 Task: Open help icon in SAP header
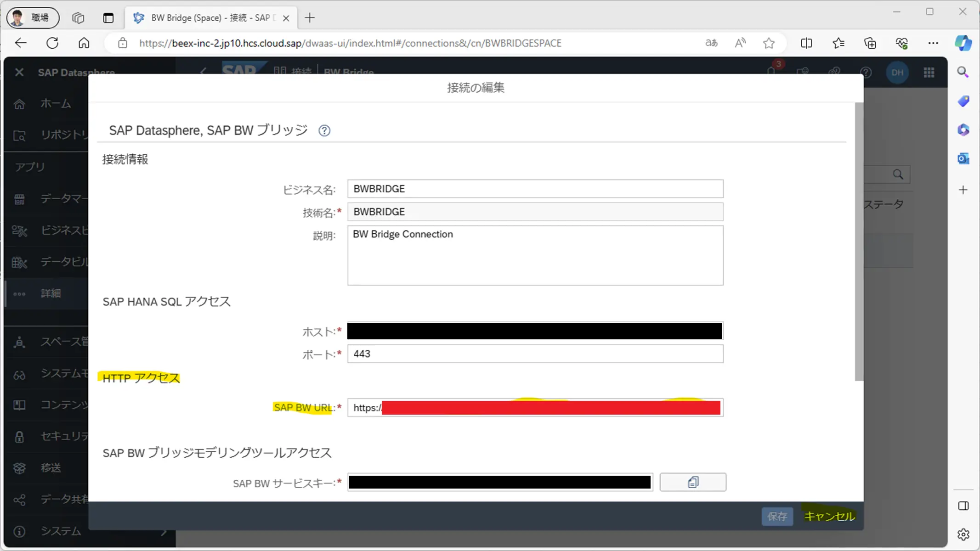(866, 73)
